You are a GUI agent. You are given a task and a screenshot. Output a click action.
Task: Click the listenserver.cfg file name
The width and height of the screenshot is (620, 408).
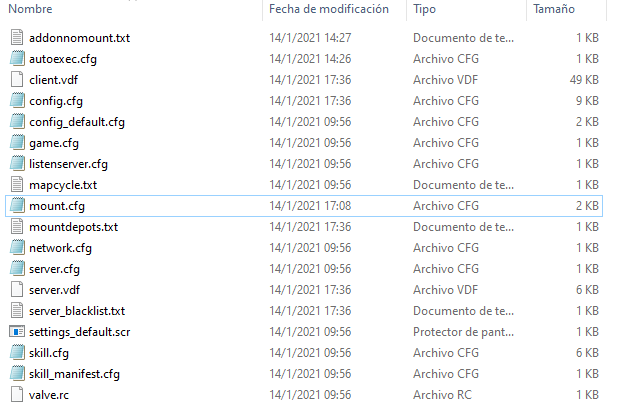(68, 164)
